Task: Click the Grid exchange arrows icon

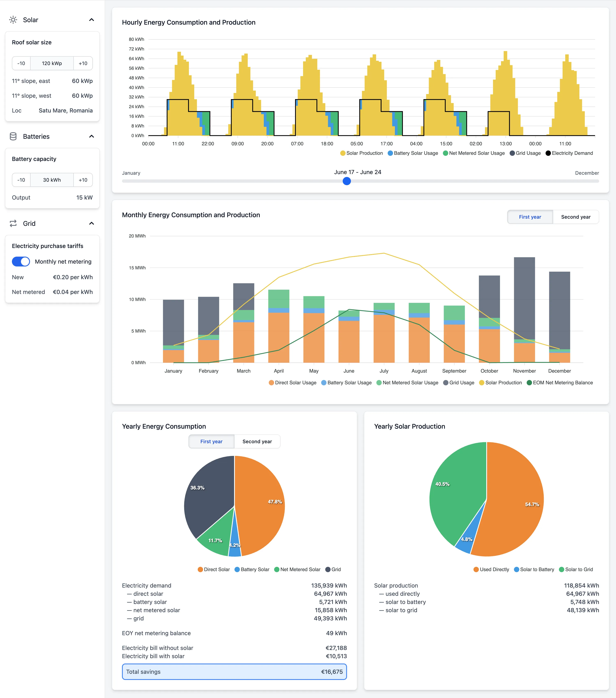Action: (13, 223)
